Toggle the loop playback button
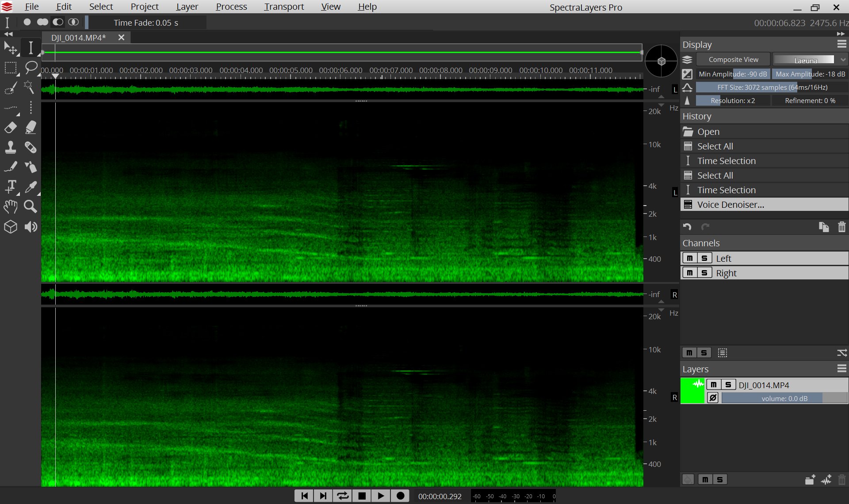 pyautogui.click(x=343, y=496)
